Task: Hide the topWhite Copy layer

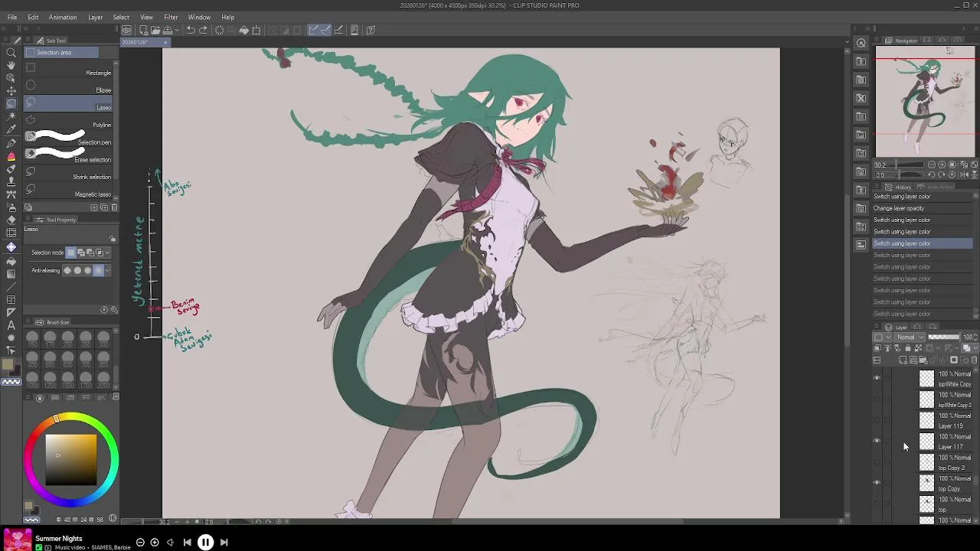Action: (x=877, y=378)
